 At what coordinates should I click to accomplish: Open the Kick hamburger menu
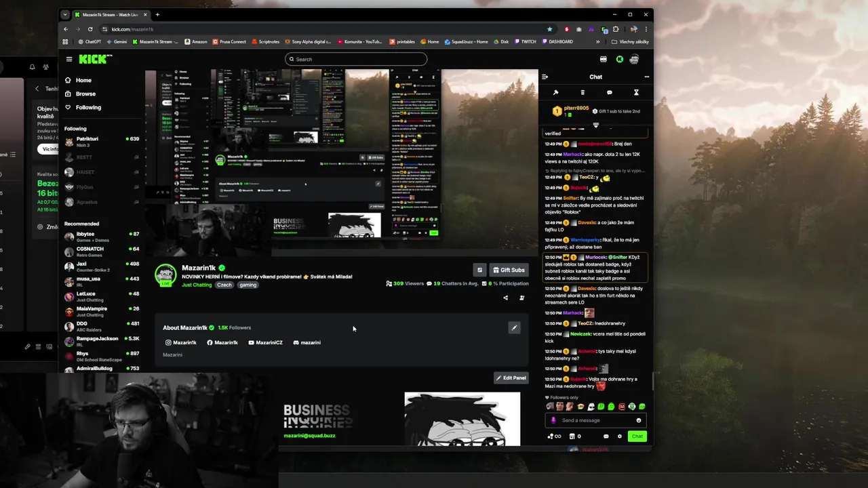point(68,59)
